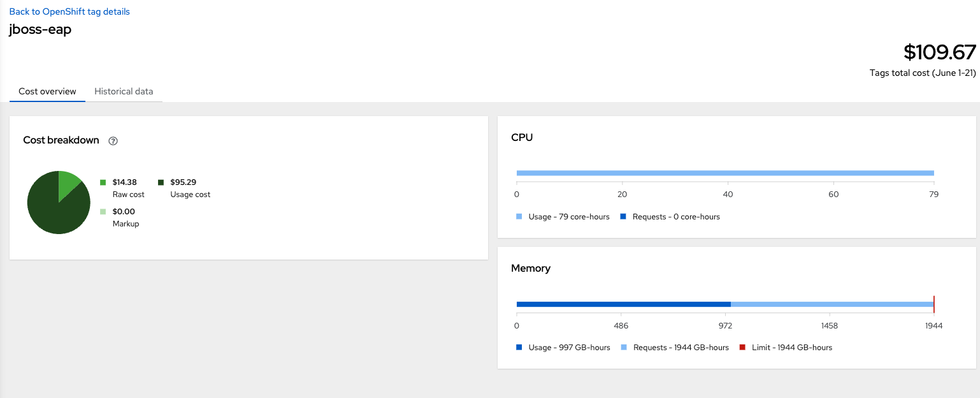Click the CPU Usage legend square

tap(520, 217)
